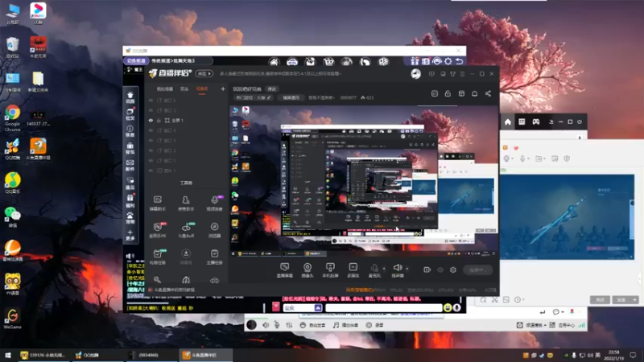644x362 pixels.
Task: Click the share icon in 直播伴侣 header
Action: (x=488, y=93)
